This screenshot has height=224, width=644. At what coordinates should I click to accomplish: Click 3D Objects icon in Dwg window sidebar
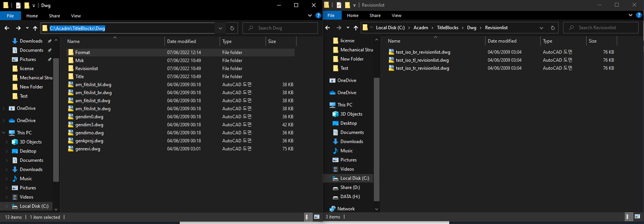tap(15, 142)
